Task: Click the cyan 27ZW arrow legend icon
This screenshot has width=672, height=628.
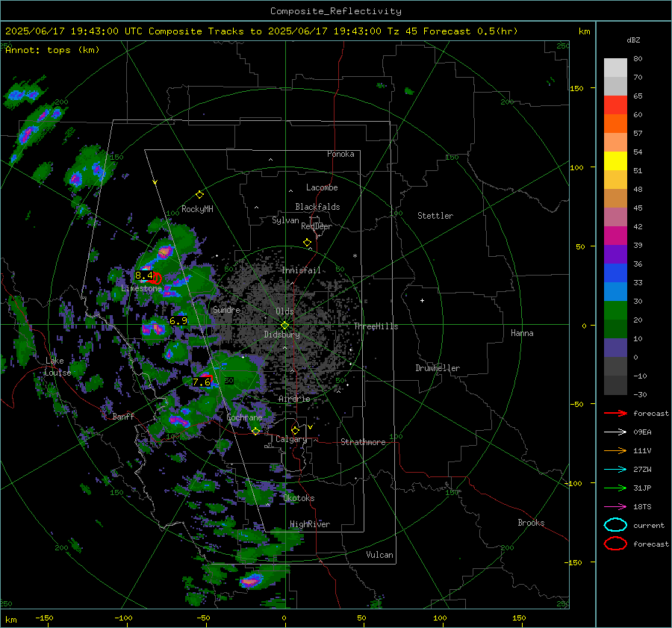Action: [x=615, y=470]
